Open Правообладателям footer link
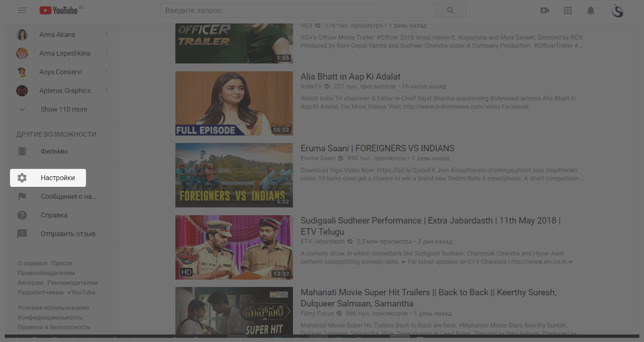The height and width of the screenshot is (342, 644). [x=46, y=273]
